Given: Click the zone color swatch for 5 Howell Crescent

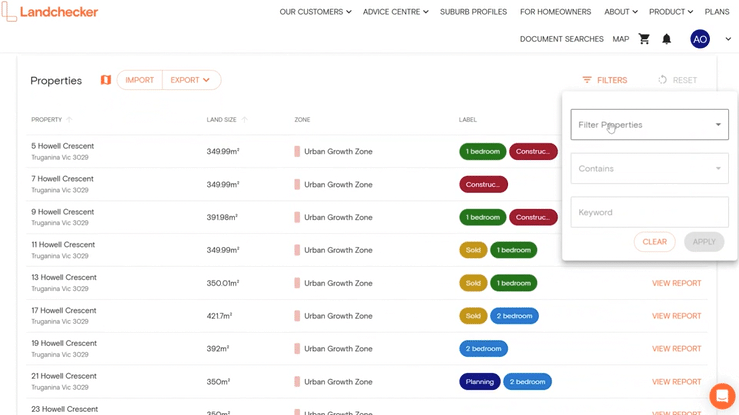Looking at the screenshot, I should pos(297,152).
